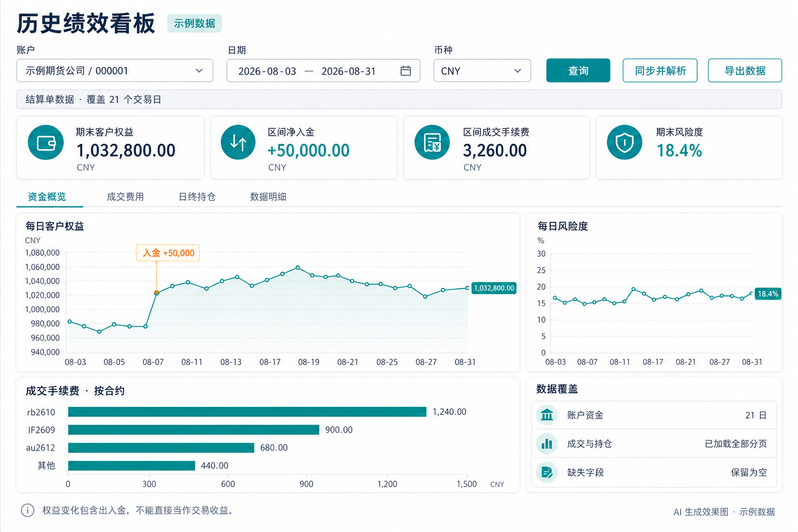798x532 pixels.
Task: Expand the 账户 account dropdown
Action: click(x=115, y=71)
